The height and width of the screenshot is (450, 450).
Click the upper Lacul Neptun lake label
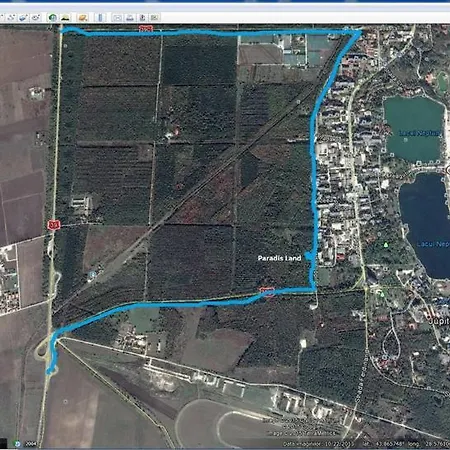pyautogui.click(x=420, y=133)
